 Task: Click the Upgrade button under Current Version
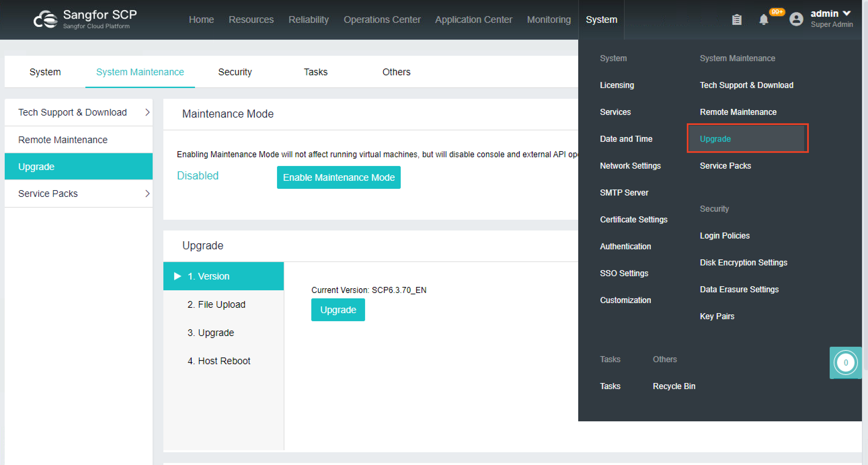coord(338,310)
